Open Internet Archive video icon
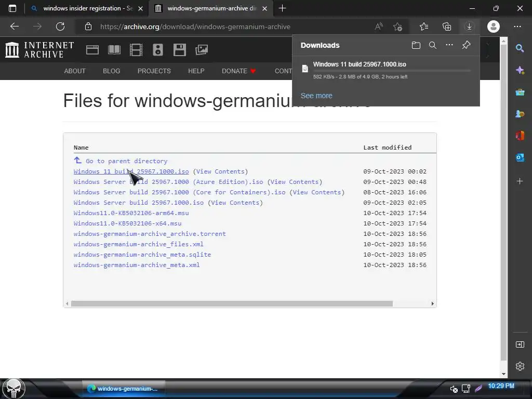The image size is (532, 399). [136, 50]
